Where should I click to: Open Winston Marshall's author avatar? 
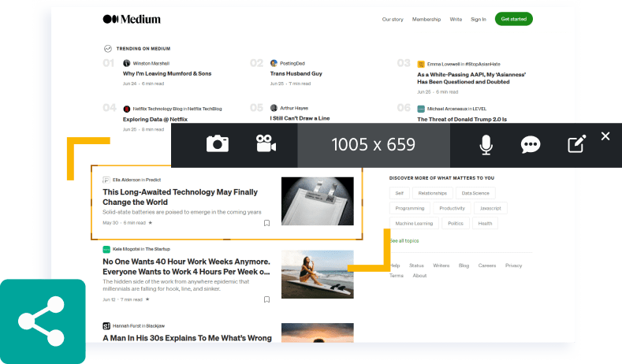127,63
